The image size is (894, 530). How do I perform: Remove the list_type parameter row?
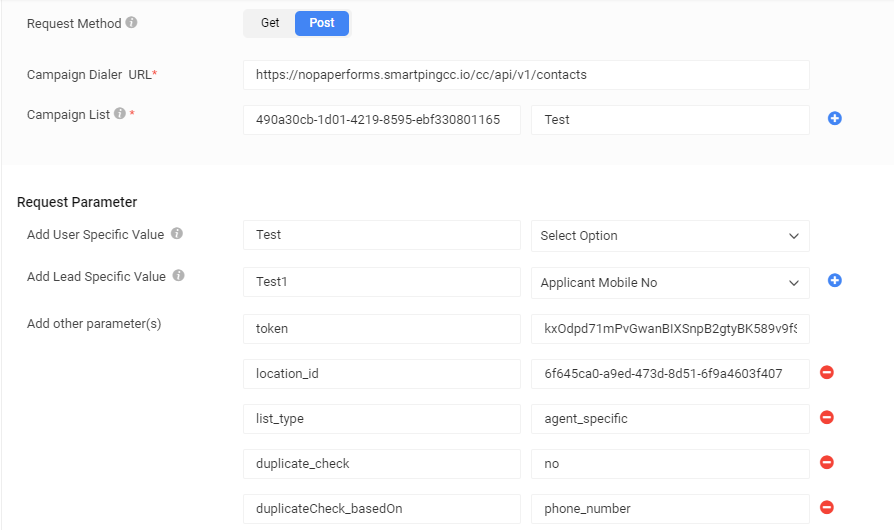827,418
